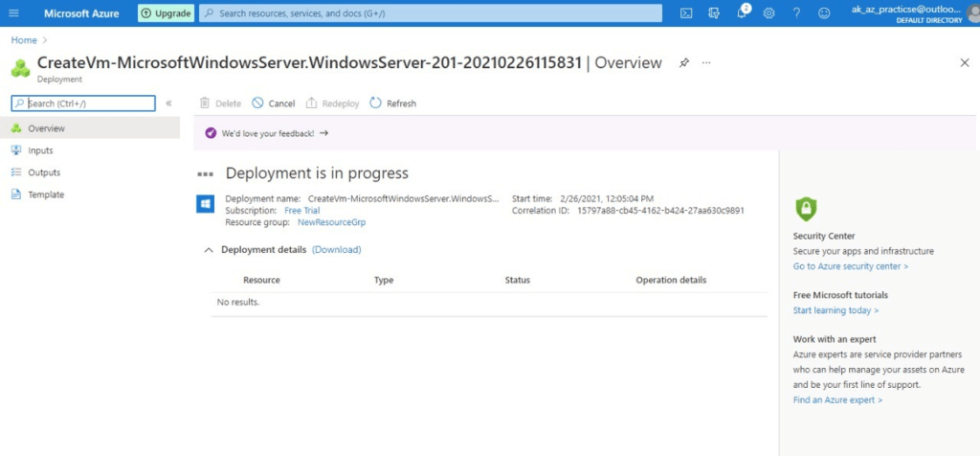Open the We'd love your feedback banner
This screenshot has width=980, height=456.
click(x=267, y=133)
